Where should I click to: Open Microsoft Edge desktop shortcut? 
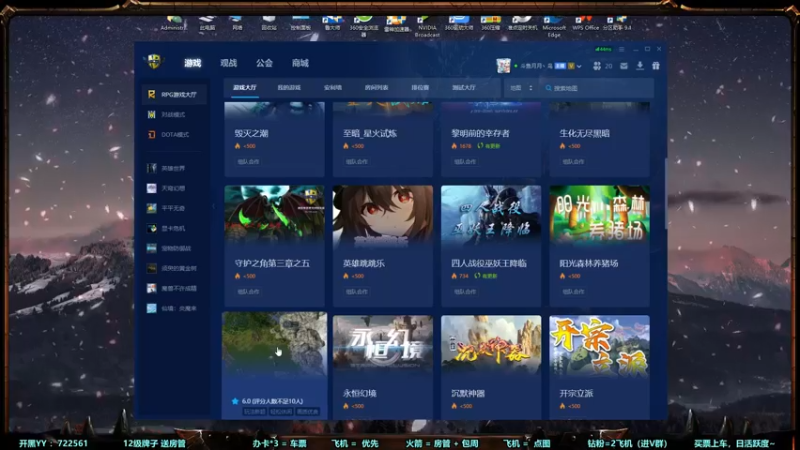tap(554, 26)
